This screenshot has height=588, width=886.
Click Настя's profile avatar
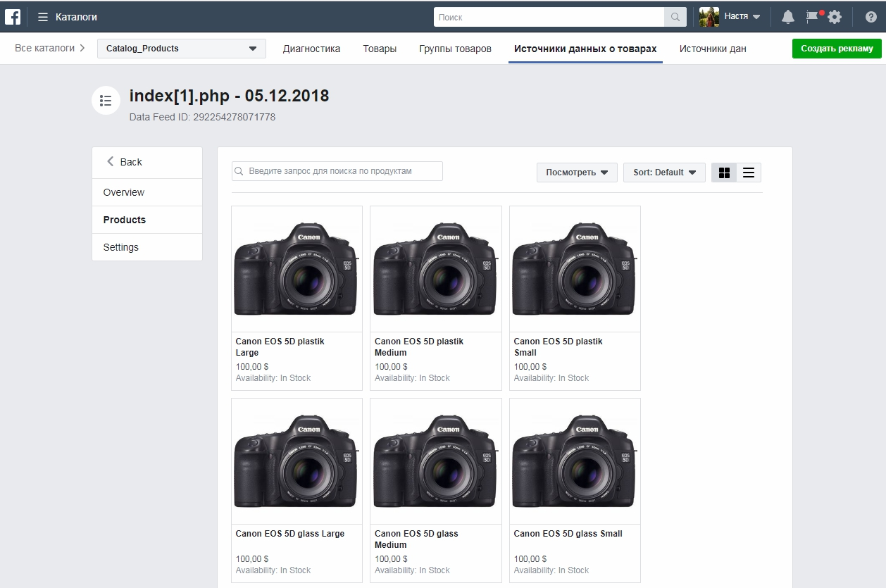(x=709, y=17)
